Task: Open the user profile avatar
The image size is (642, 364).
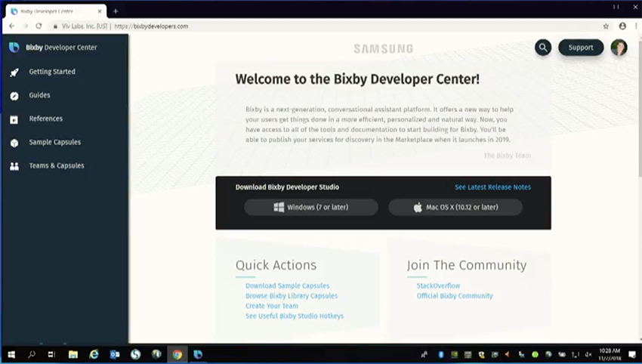Action: 619,48
